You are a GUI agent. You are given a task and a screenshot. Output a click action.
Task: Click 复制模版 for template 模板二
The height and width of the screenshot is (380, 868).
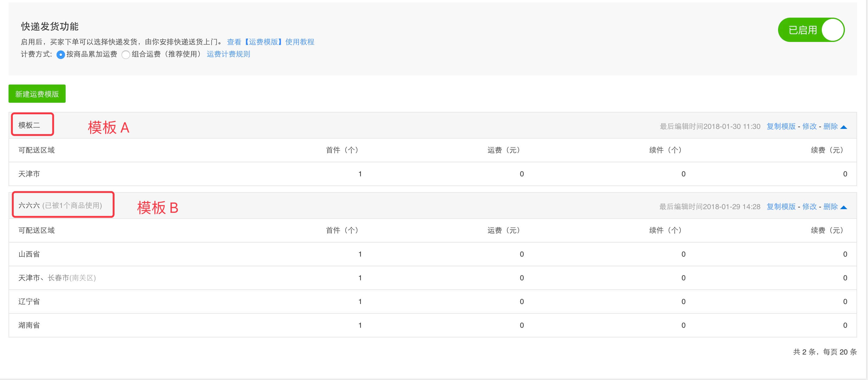[781, 126]
